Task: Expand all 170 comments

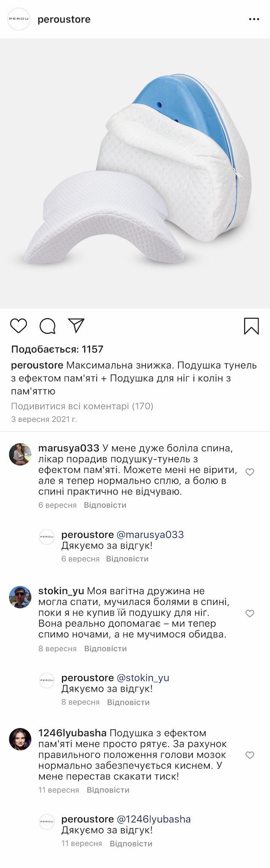Action: tap(82, 406)
